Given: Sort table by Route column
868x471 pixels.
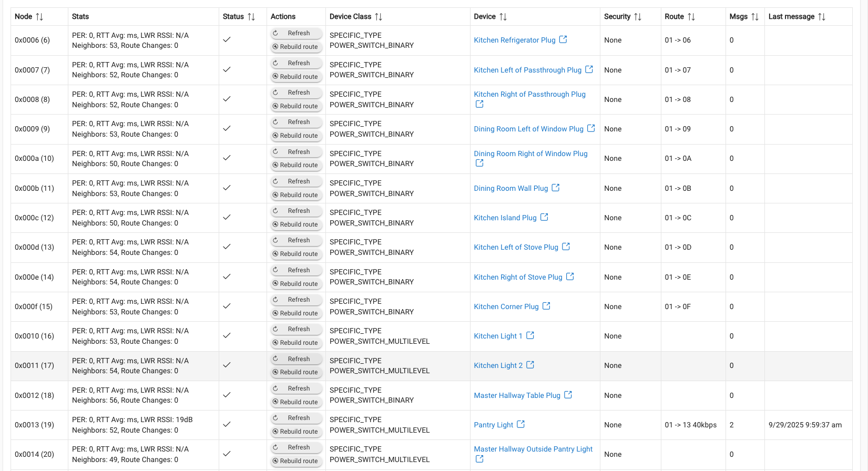Looking at the screenshot, I should tap(691, 17).
